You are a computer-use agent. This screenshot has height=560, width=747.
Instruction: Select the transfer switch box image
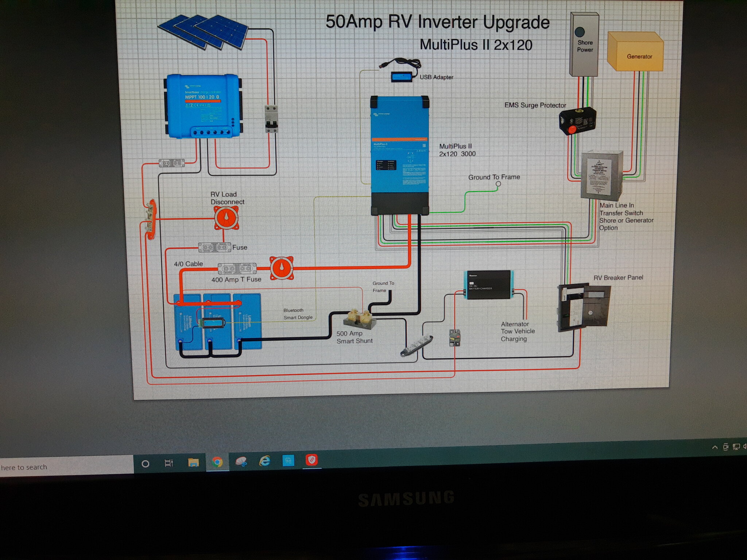click(x=601, y=175)
